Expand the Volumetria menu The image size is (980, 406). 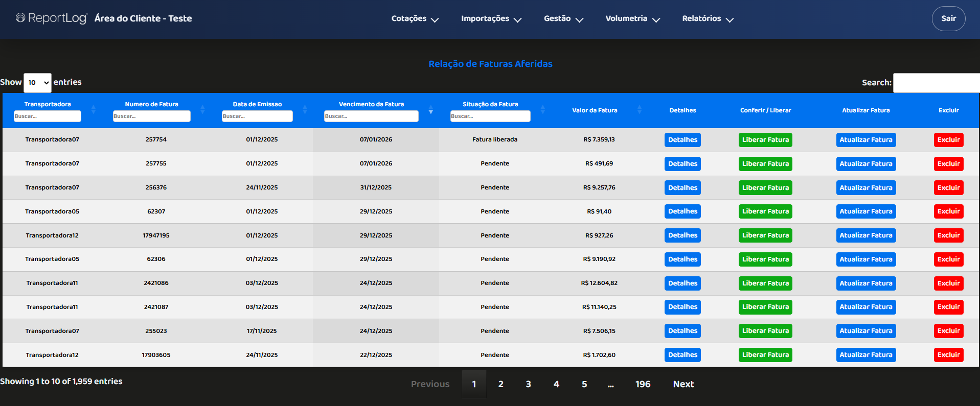coord(632,19)
